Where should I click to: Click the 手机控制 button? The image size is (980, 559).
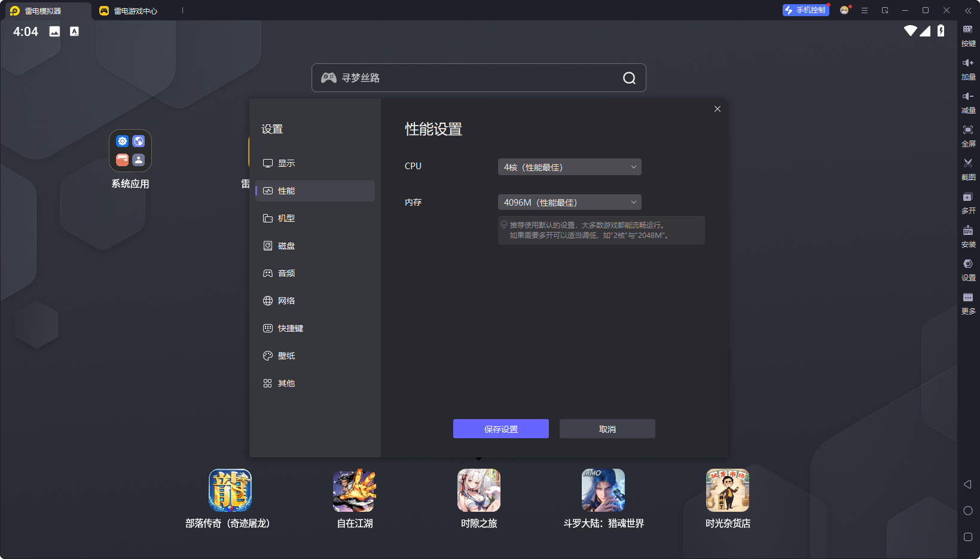[806, 10]
